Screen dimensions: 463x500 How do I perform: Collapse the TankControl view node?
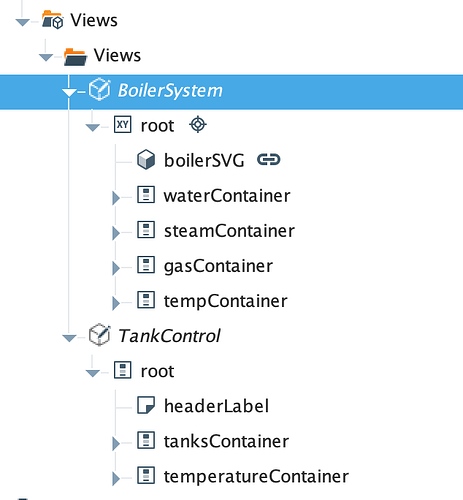[x=69, y=338]
